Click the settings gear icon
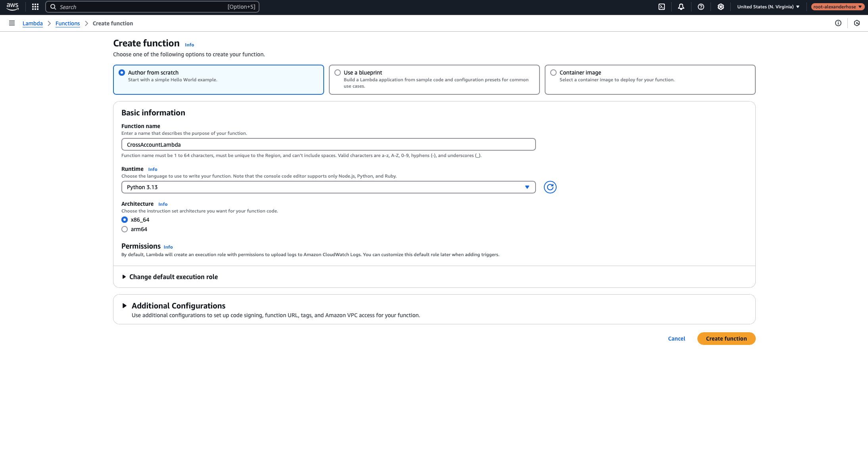The height and width of the screenshot is (450, 868). click(720, 7)
